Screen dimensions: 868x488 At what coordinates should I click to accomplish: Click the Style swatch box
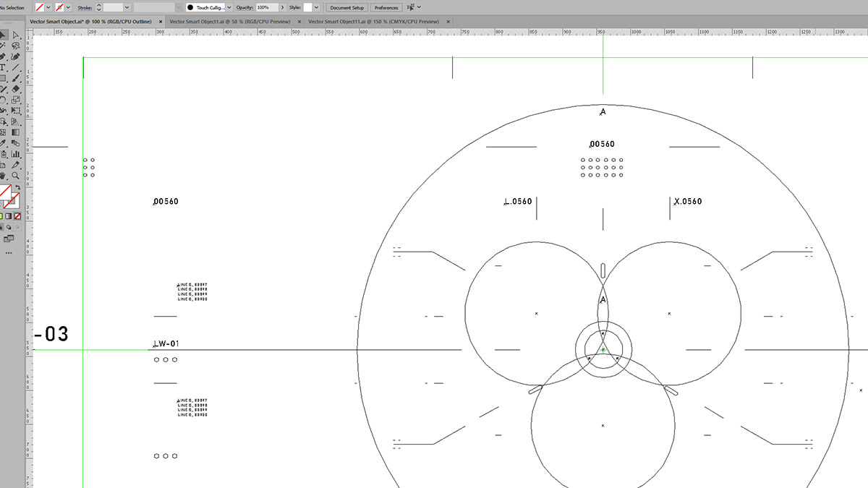pyautogui.click(x=307, y=7)
